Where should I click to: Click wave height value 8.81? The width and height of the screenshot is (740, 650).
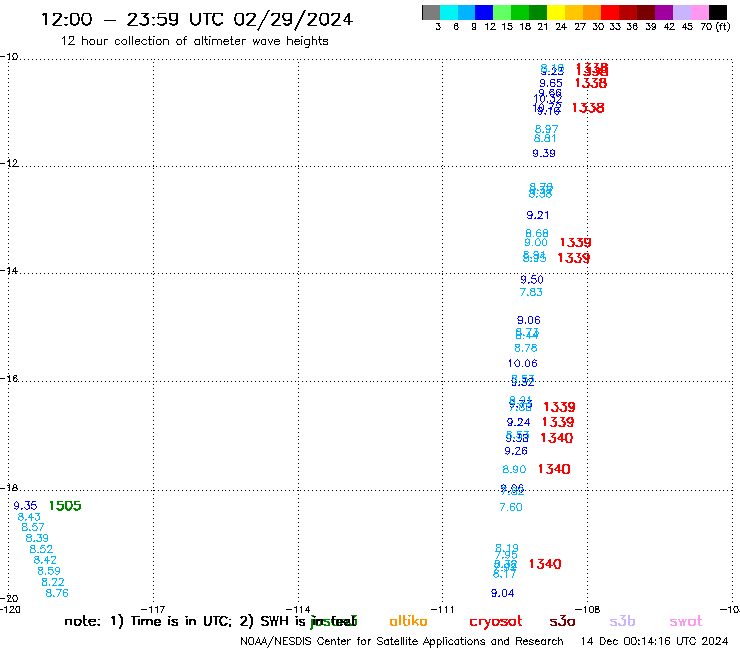[545, 138]
